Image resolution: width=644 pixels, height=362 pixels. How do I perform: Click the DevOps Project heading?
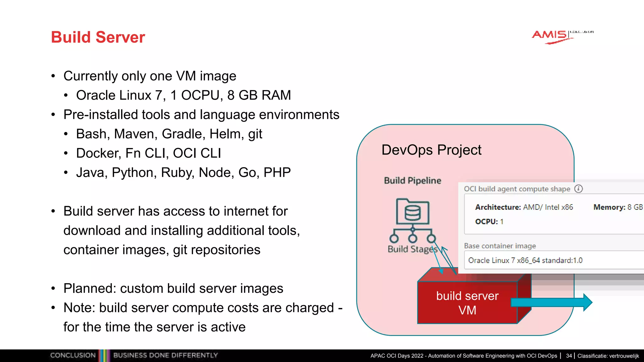point(431,150)
